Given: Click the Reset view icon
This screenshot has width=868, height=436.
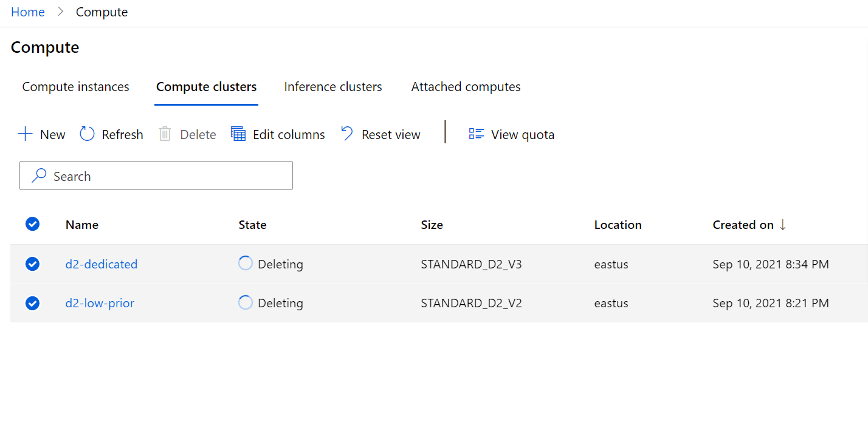Looking at the screenshot, I should pyautogui.click(x=346, y=134).
